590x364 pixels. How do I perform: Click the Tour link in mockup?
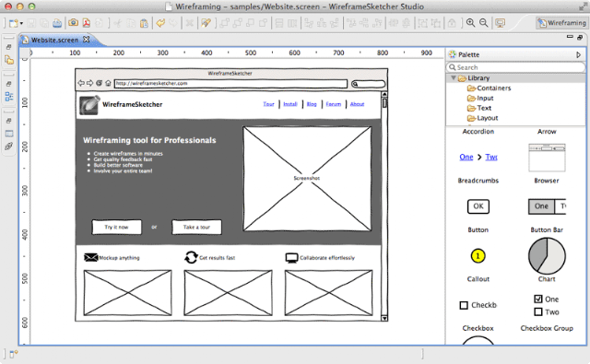point(268,104)
